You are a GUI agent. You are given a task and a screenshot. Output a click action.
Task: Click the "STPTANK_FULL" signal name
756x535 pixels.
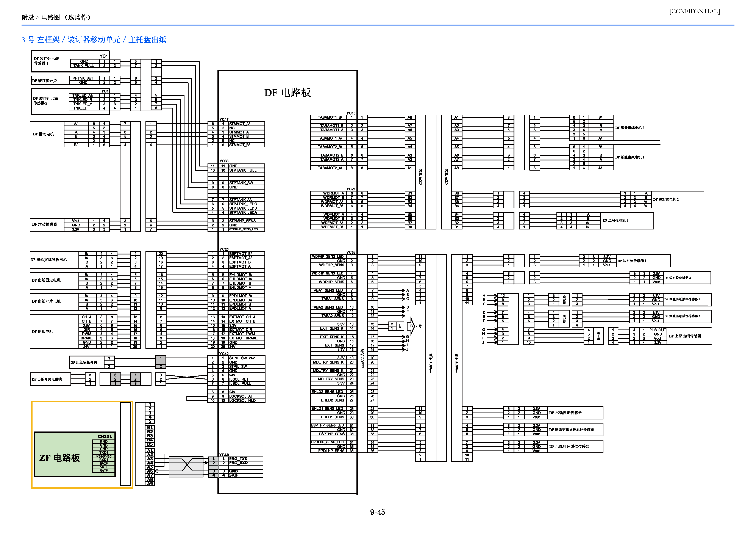(x=243, y=170)
